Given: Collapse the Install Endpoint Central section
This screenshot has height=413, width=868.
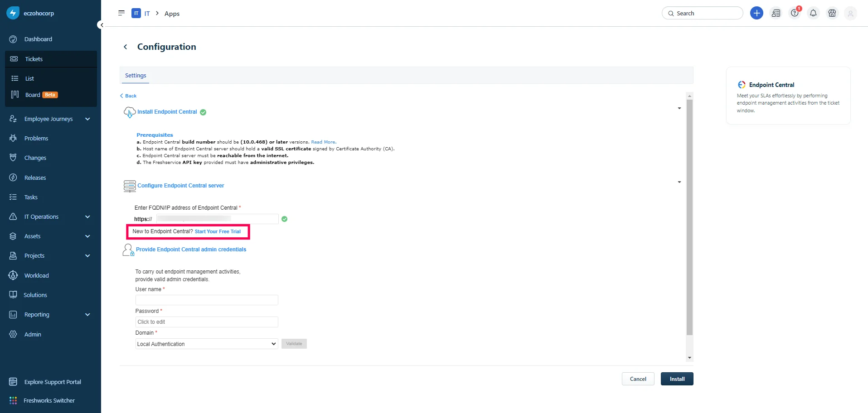Looking at the screenshot, I should [x=679, y=108].
